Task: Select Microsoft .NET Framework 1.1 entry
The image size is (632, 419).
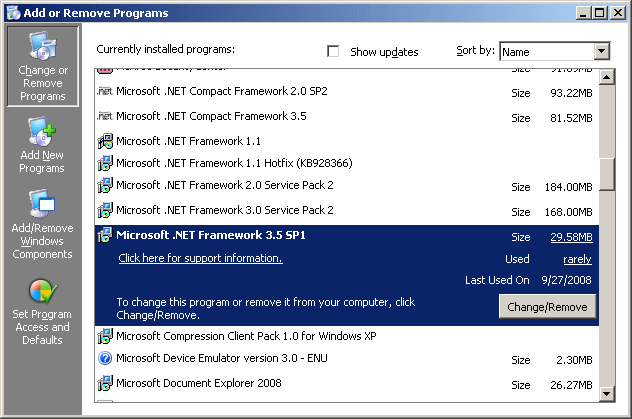Action: point(188,141)
